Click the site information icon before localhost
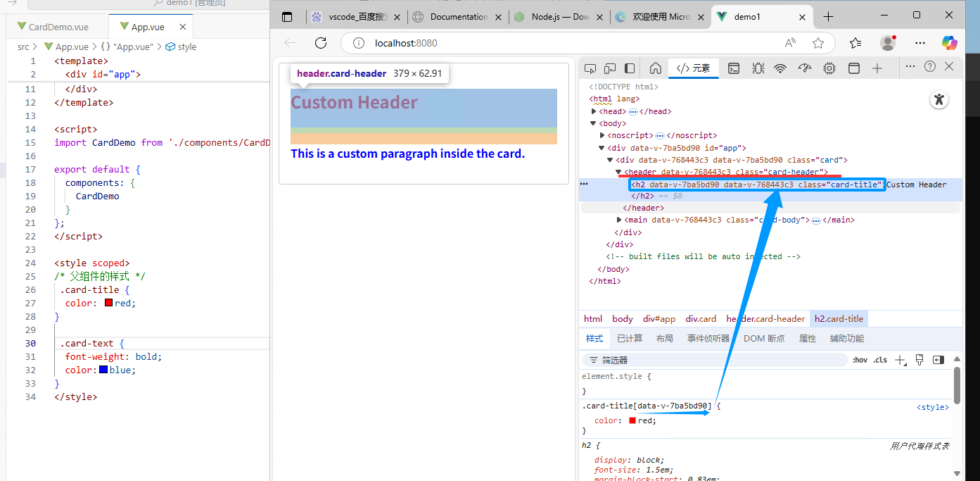This screenshot has height=481, width=980. [359, 43]
